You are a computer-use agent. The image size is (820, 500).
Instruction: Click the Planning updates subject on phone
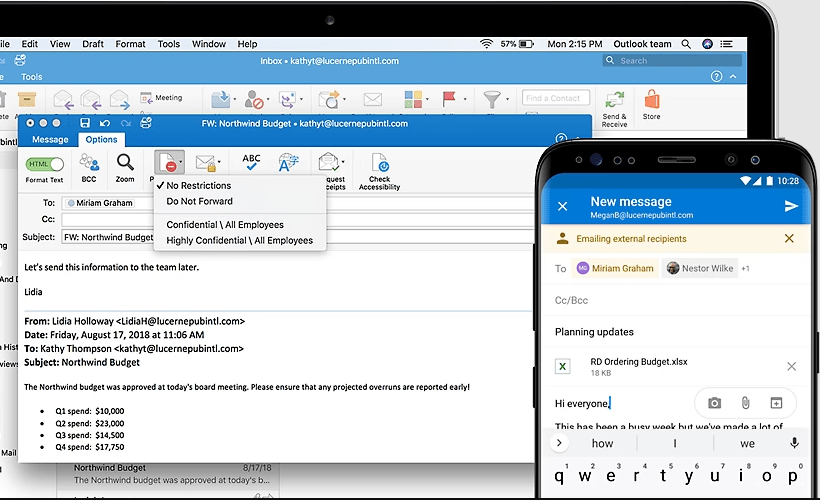point(594,332)
